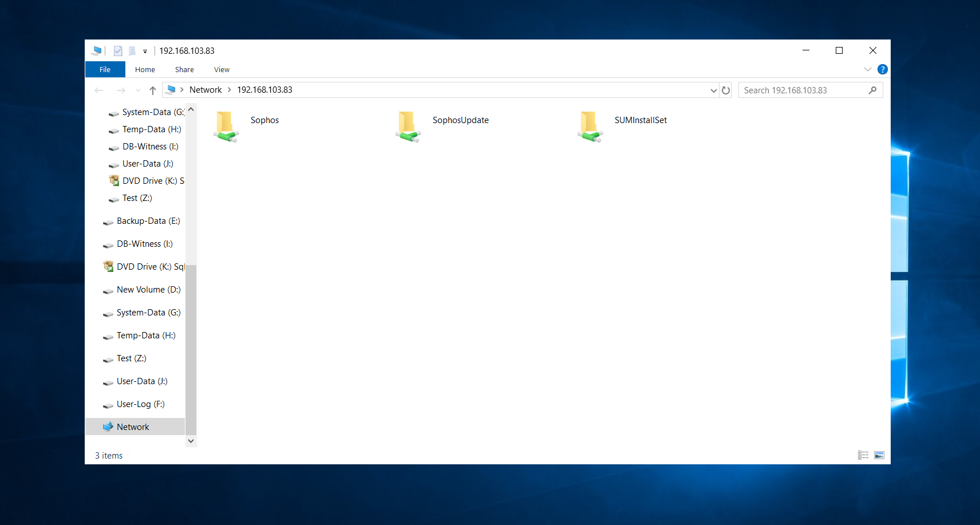Click the 3 items status text
The image size is (980, 525).
(109, 456)
